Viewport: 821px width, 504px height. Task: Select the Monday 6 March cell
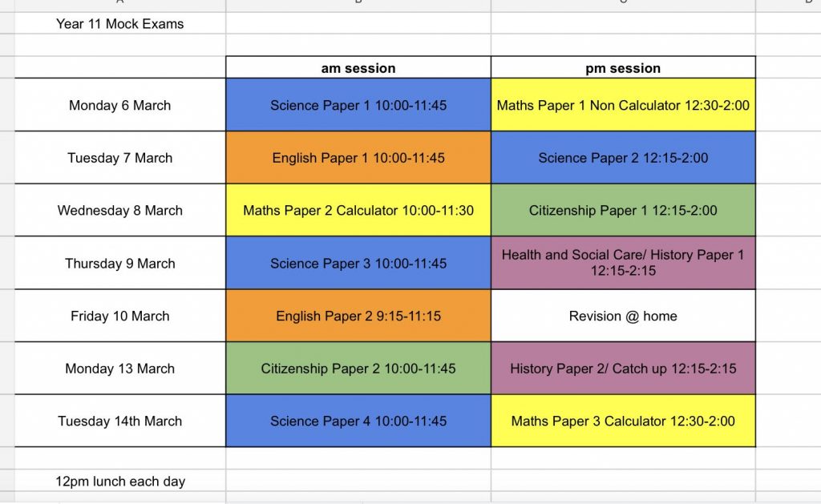[x=120, y=105]
